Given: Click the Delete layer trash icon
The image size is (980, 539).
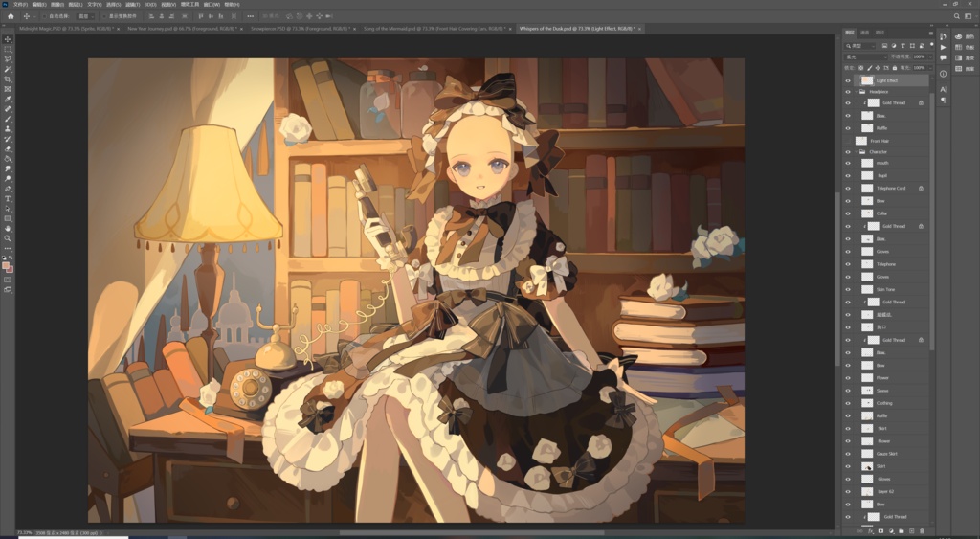Looking at the screenshot, I should tap(922, 531).
